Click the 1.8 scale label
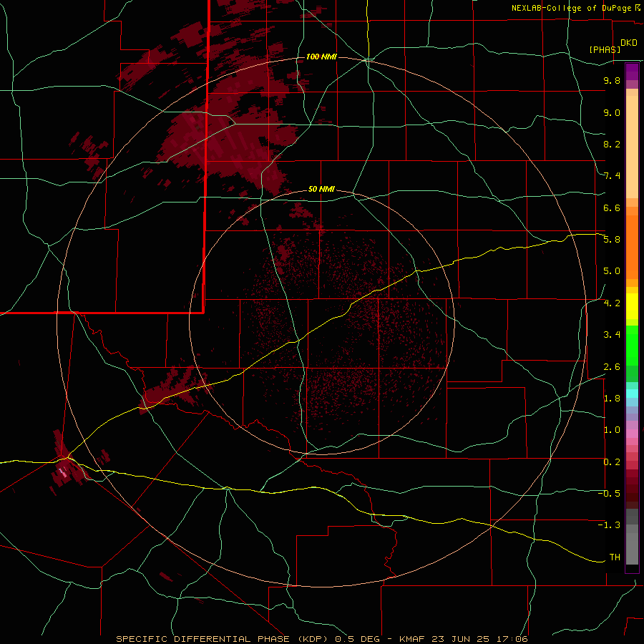Viewport: 644px width, 644px height. [x=612, y=399]
